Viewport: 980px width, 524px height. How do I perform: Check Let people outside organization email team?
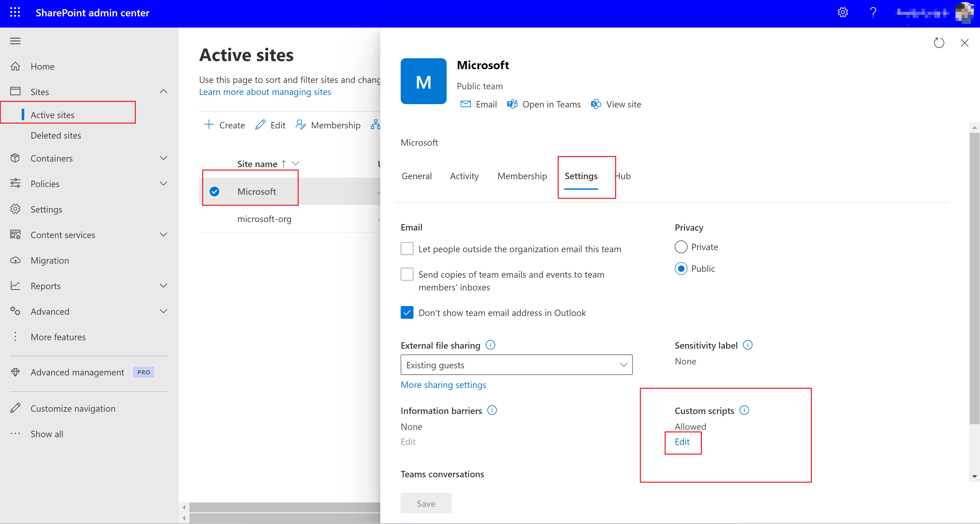pyautogui.click(x=407, y=249)
